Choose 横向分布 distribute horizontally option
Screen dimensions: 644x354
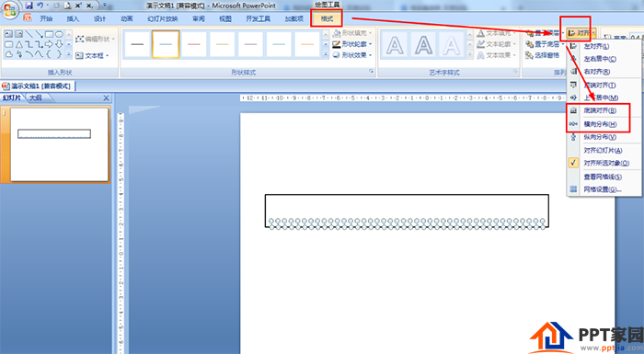click(x=599, y=124)
